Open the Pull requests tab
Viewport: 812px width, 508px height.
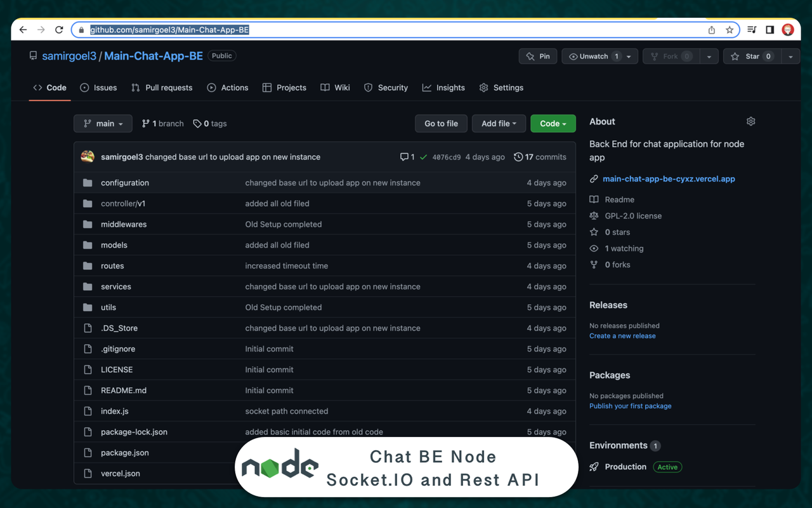click(162, 88)
